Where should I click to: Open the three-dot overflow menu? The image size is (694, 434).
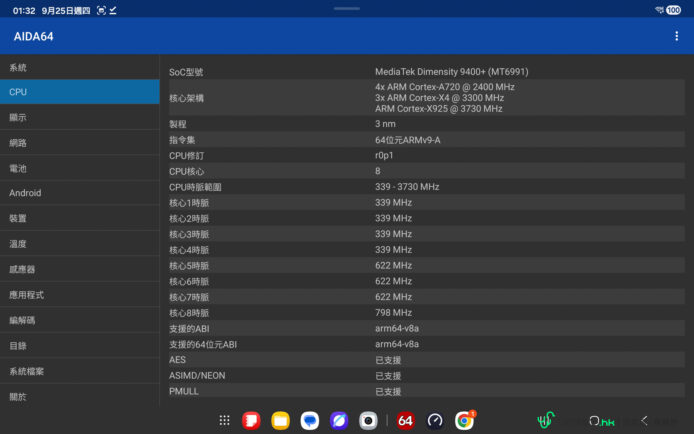pos(676,36)
